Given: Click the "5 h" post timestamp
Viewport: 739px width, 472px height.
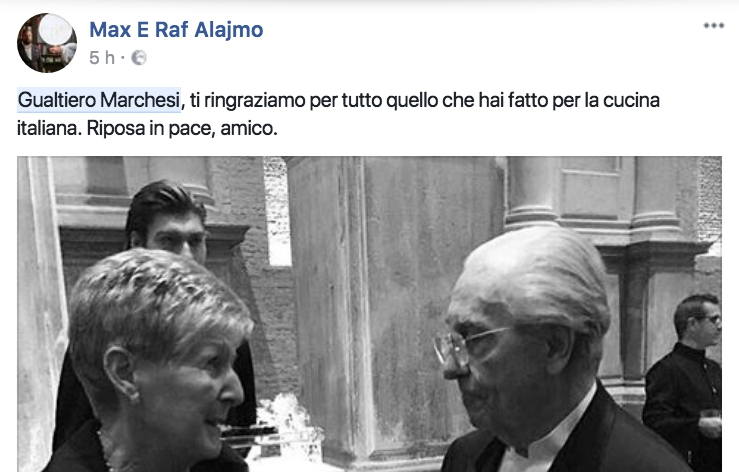Looking at the screenshot, I should pyautogui.click(x=102, y=58).
